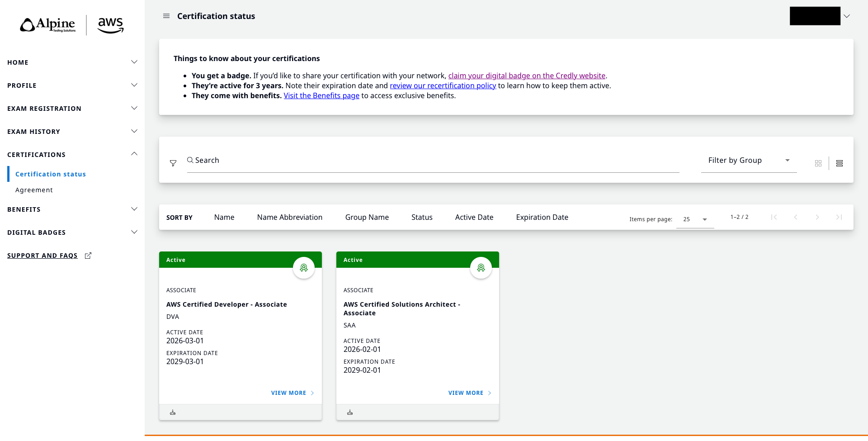The image size is (868, 441).
Task: Click the AWS logo
Action: point(111,25)
